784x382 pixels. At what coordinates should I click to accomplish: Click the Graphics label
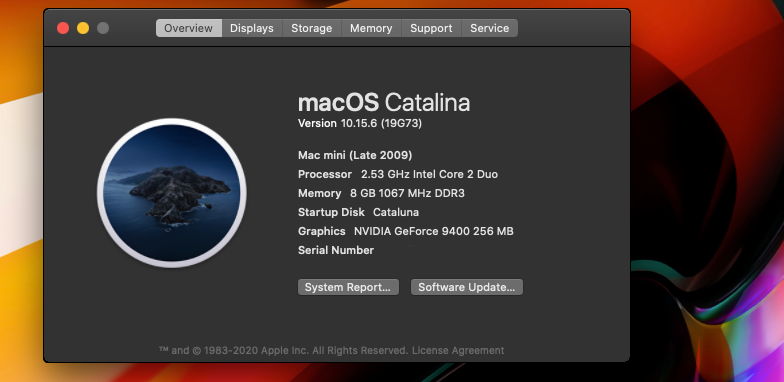[x=322, y=231]
